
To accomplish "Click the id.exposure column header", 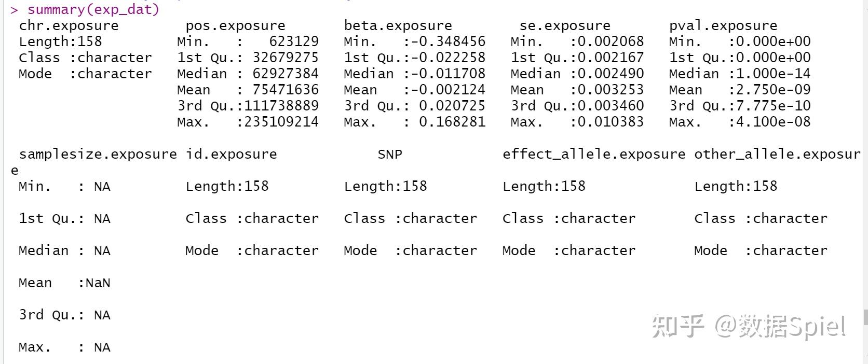I will coord(232,154).
